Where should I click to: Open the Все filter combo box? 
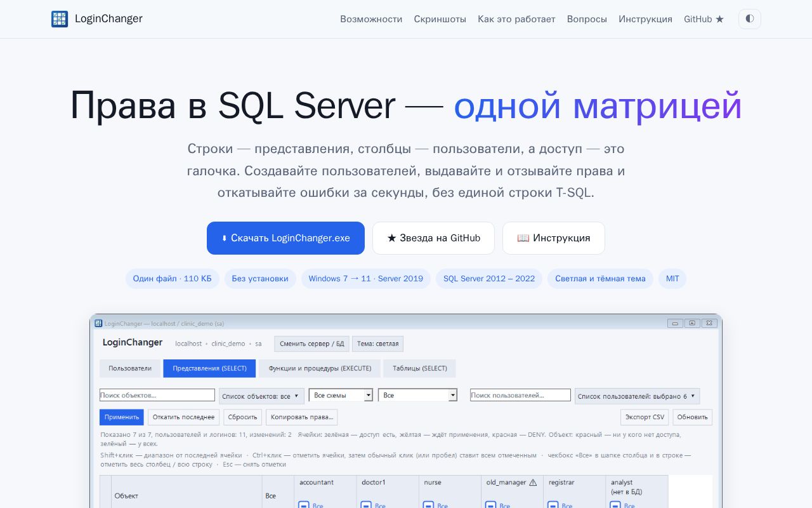click(418, 395)
